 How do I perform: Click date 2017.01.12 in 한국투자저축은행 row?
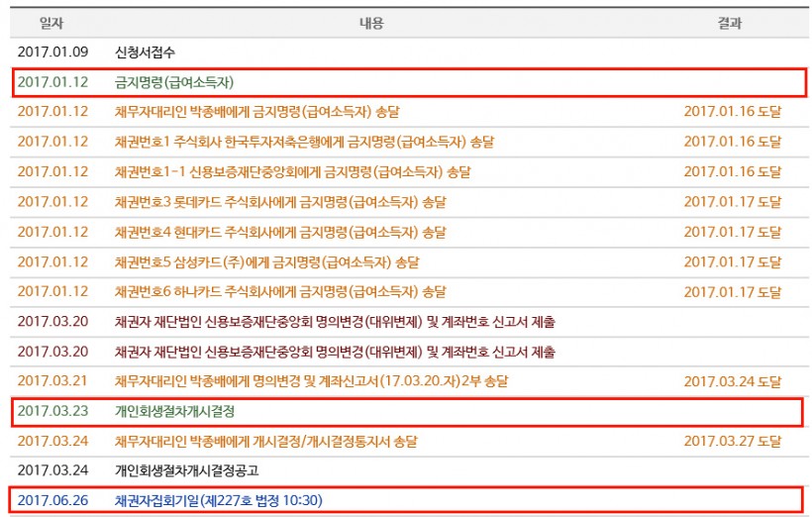[52, 142]
